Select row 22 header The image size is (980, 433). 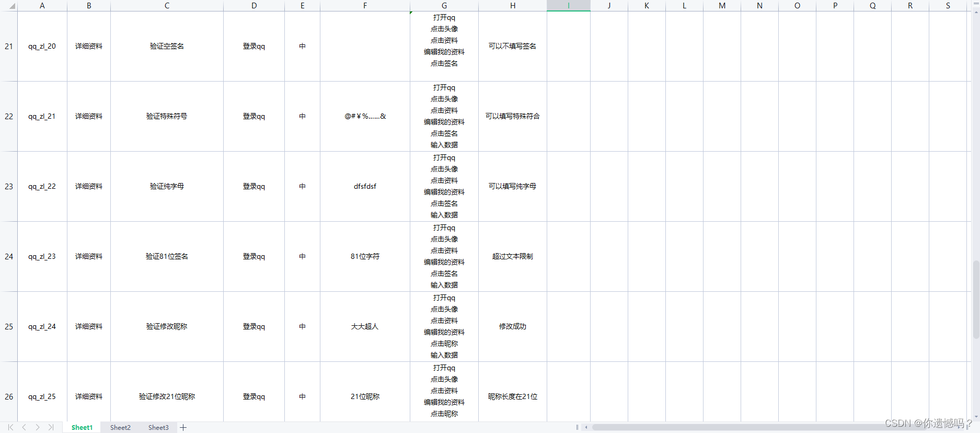(9, 116)
